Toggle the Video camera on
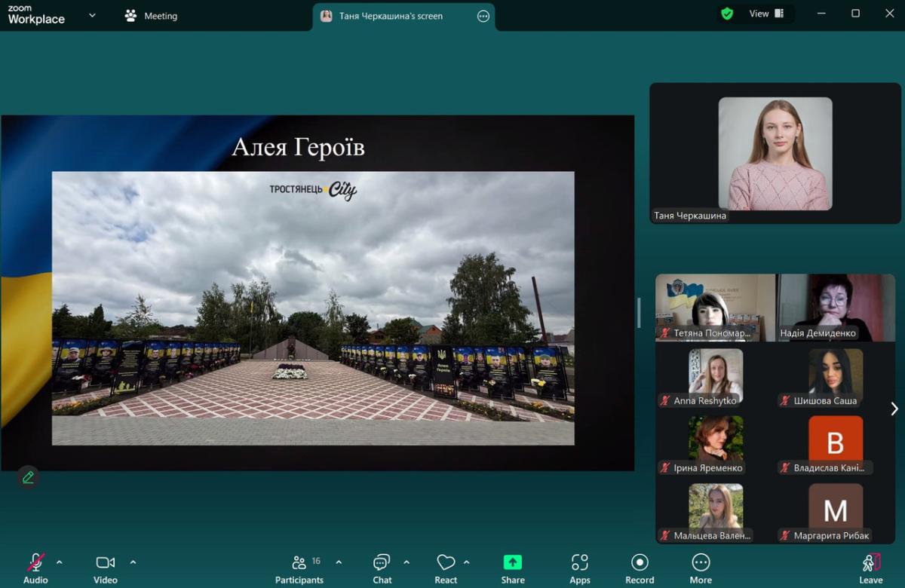 106,568
